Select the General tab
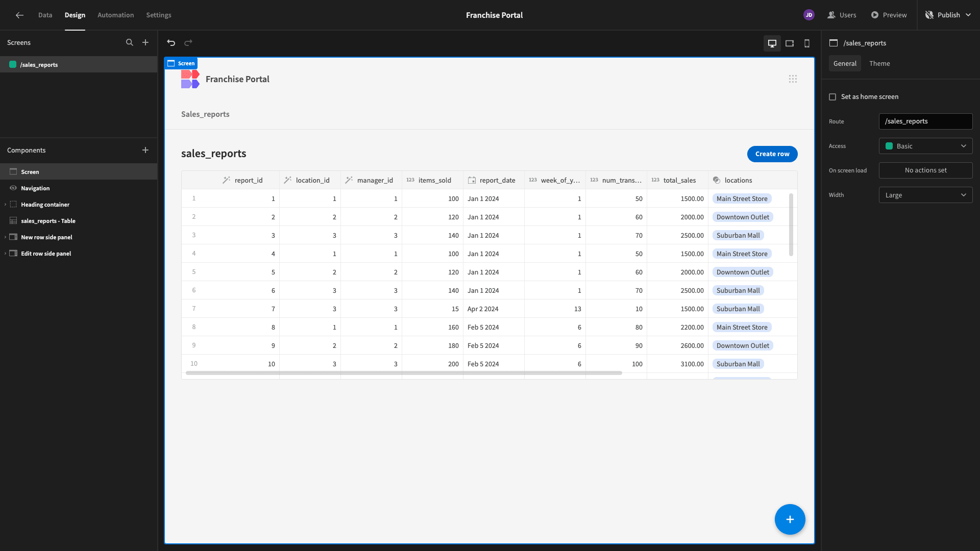 pos(845,64)
